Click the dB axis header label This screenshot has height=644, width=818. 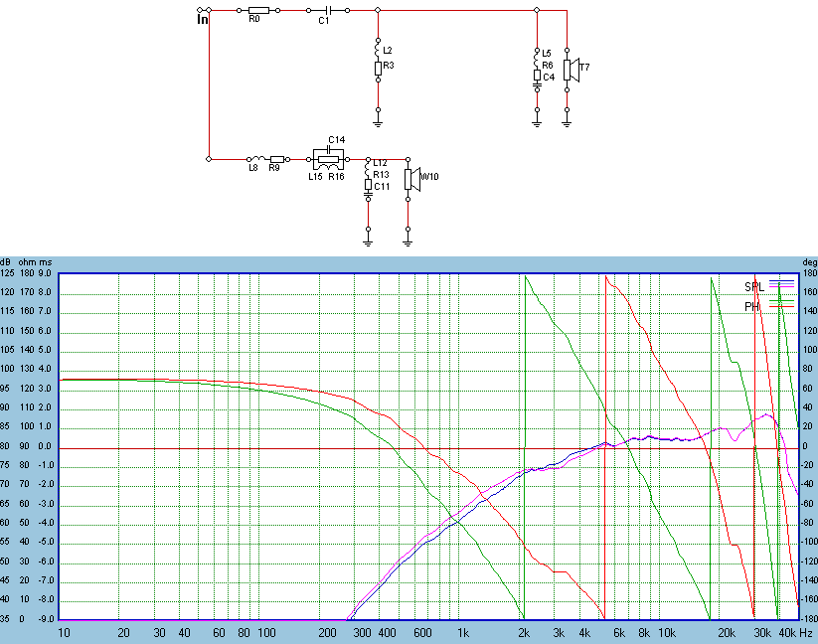(x=7, y=261)
